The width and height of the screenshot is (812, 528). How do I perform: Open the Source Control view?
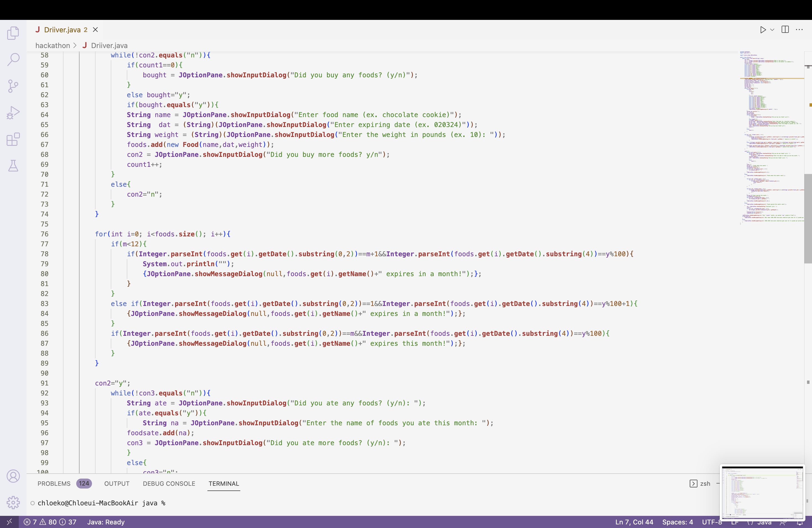[x=13, y=86]
